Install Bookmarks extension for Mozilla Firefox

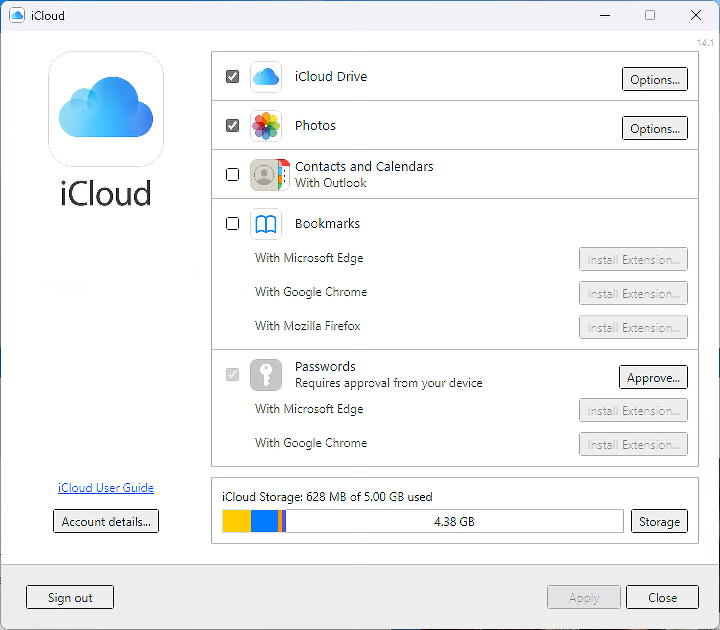tap(633, 327)
